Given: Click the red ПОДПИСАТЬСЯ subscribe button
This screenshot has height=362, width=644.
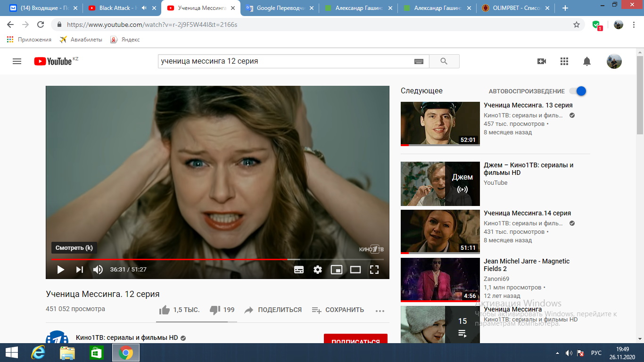Looking at the screenshot, I should (355, 339).
